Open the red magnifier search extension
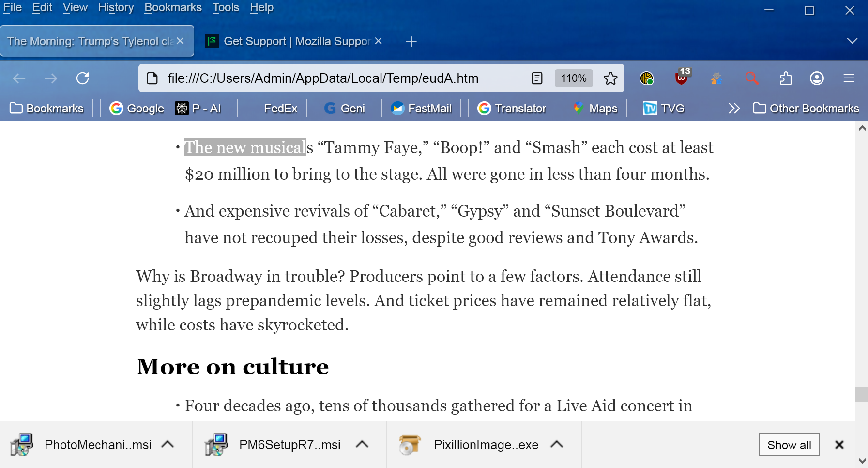This screenshot has height=468, width=868. pyautogui.click(x=751, y=78)
